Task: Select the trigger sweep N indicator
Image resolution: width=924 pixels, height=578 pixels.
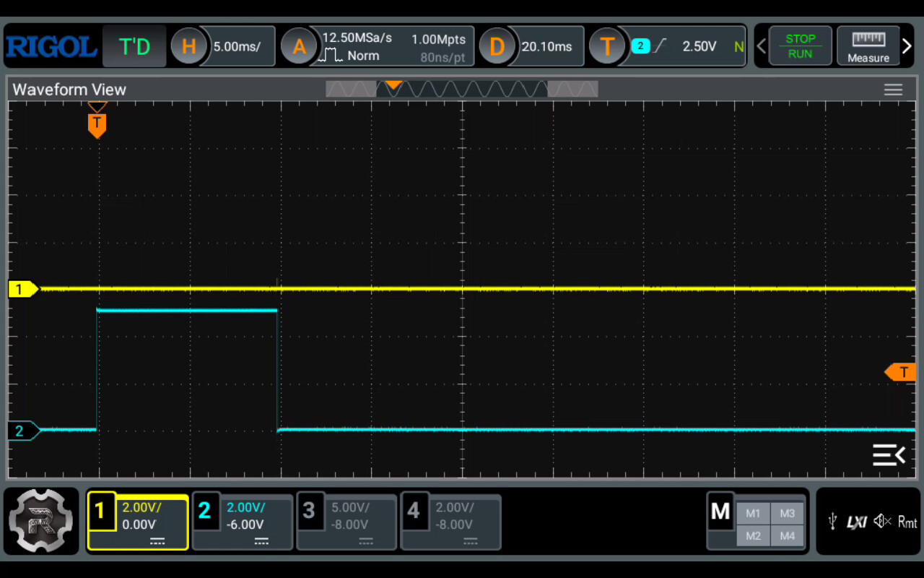Action: [x=738, y=47]
